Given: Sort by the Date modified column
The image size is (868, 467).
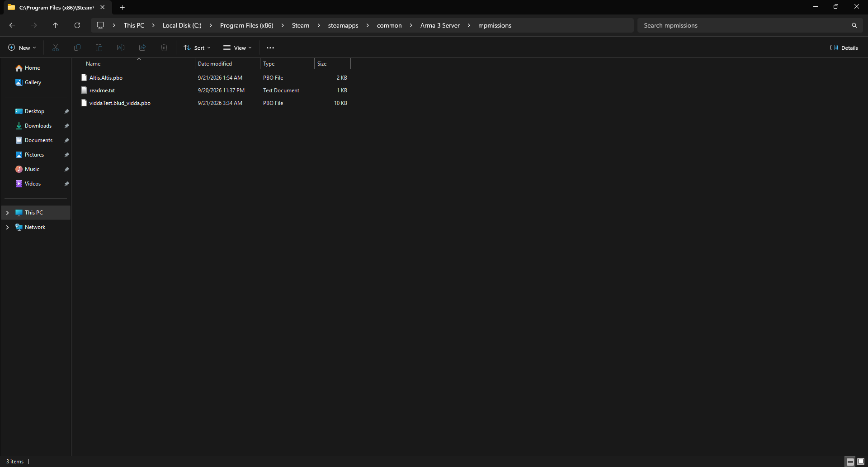Looking at the screenshot, I should (227, 64).
